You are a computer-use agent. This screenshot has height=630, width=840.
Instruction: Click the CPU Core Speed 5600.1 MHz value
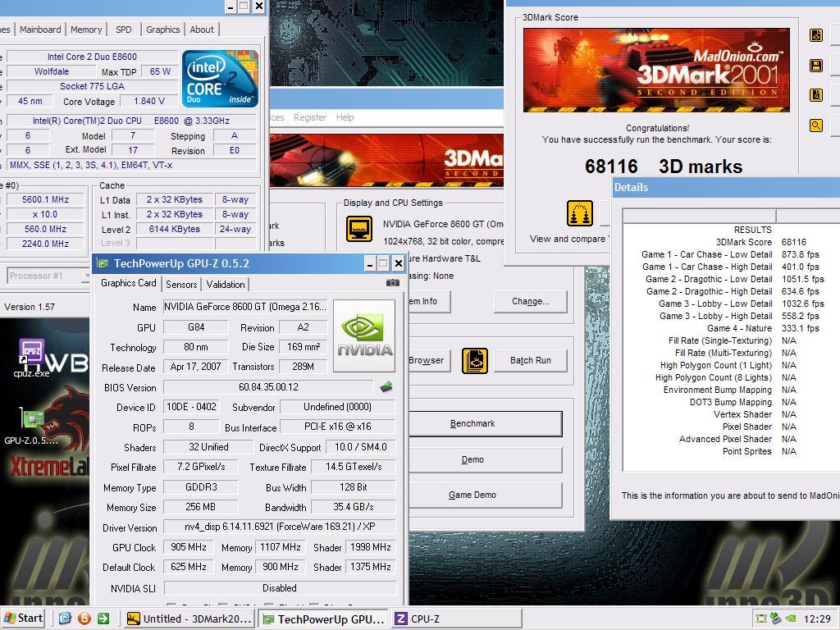pos(46,199)
